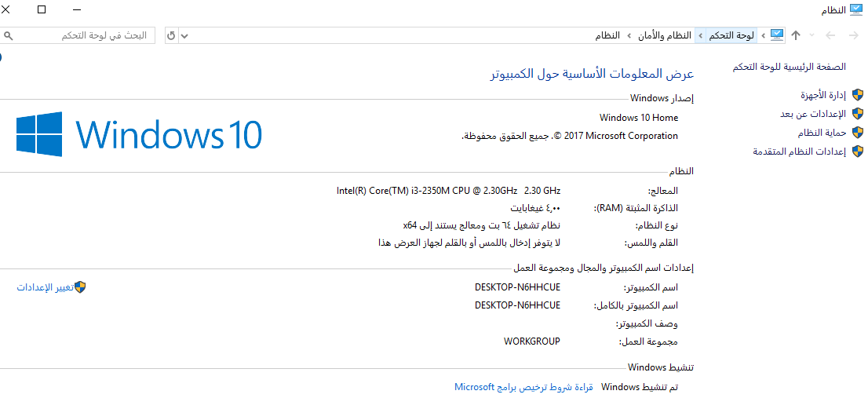Maximize the System window
This screenshot has height=398, width=868.
42,9
